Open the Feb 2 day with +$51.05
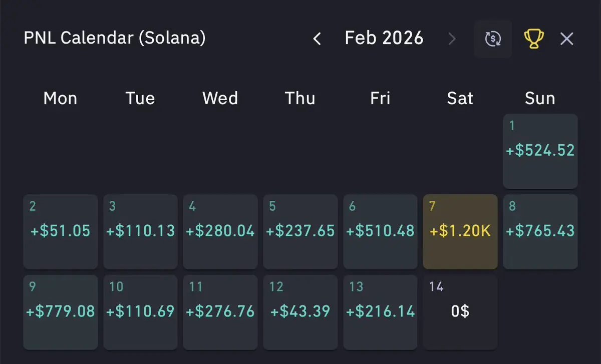The height and width of the screenshot is (364, 601). click(61, 231)
